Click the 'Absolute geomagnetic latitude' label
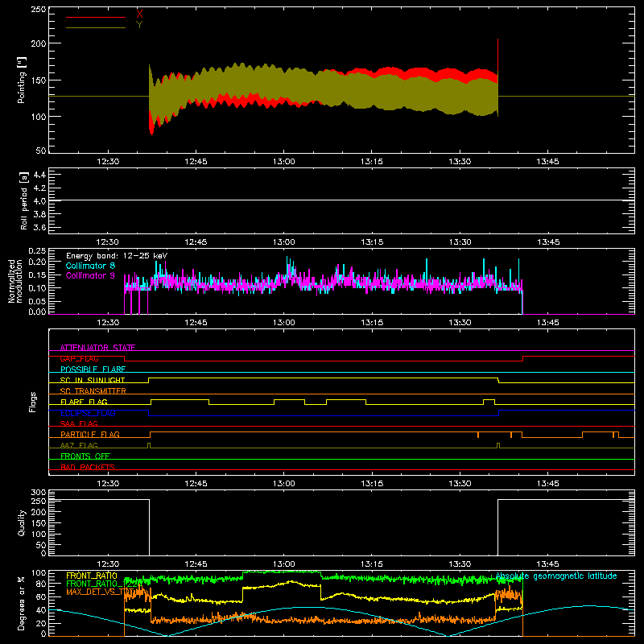This screenshot has height=644, width=644. [x=556, y=576]
